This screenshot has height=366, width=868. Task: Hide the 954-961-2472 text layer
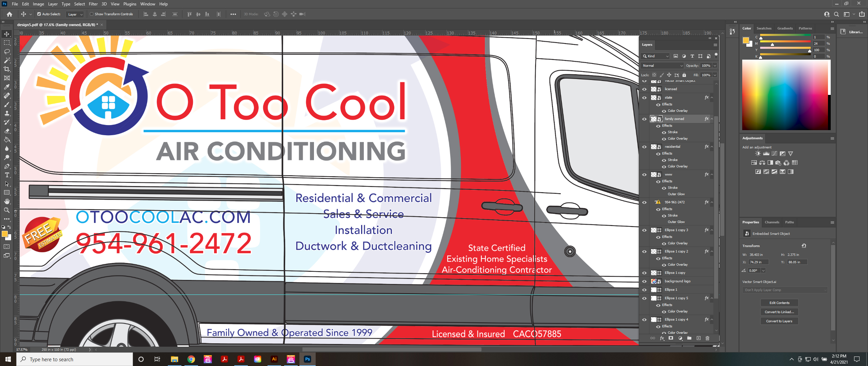tap(644, 202)
